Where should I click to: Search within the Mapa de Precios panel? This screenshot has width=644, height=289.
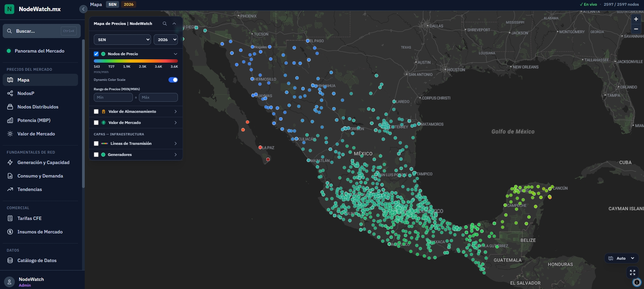pyautogui.click(x=165, y=24)
